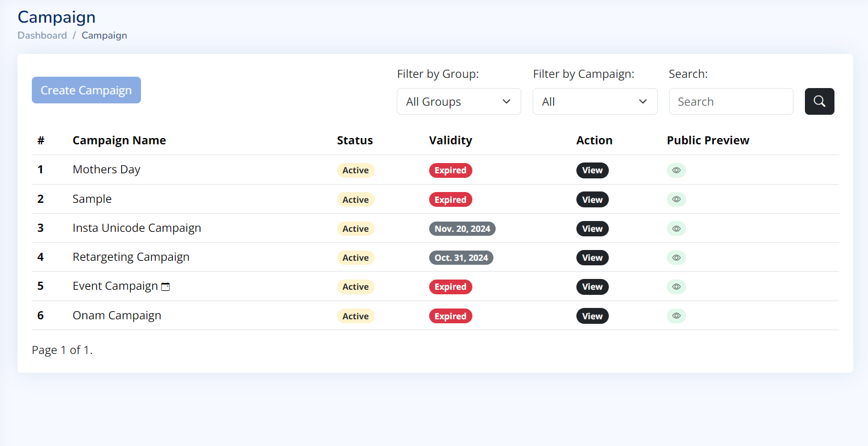868x446 pixels.
Task: Click the Expired badge on Sample row
Action: coord(450,199)
